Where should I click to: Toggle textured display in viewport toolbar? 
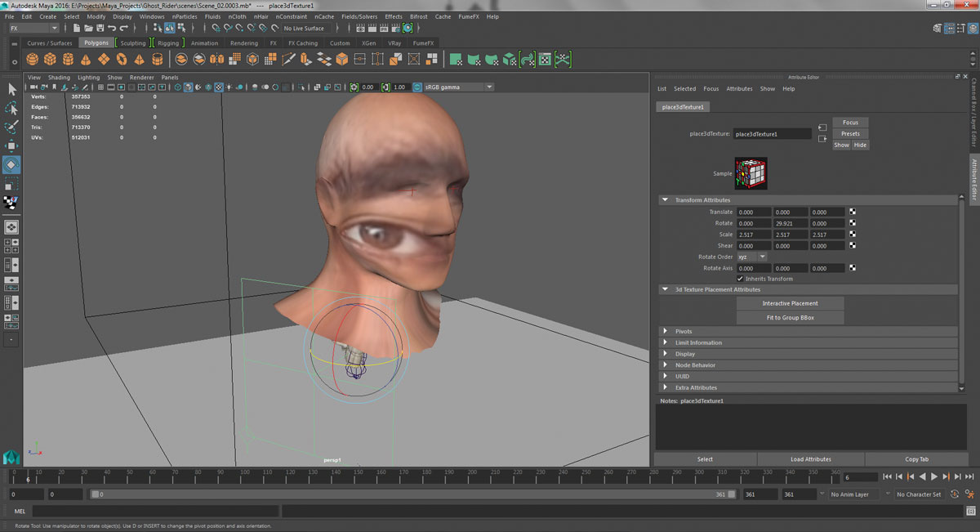click(x=219, y=87)
